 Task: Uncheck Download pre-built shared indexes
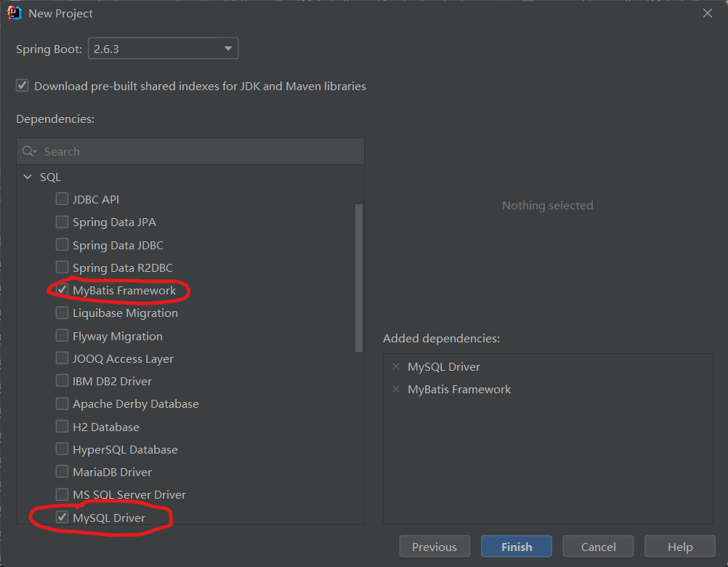coord(22,84)
